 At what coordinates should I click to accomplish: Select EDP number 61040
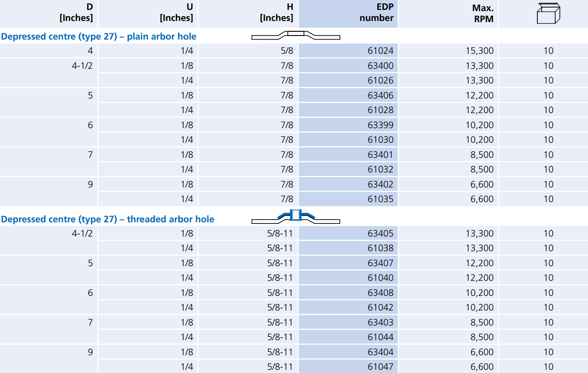click(x=380, y=278)
